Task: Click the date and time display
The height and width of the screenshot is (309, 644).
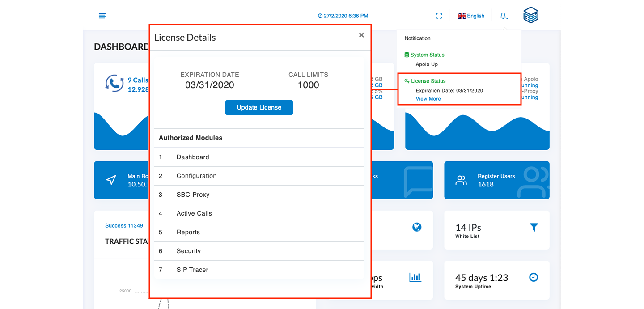Action: pos(343,16)
